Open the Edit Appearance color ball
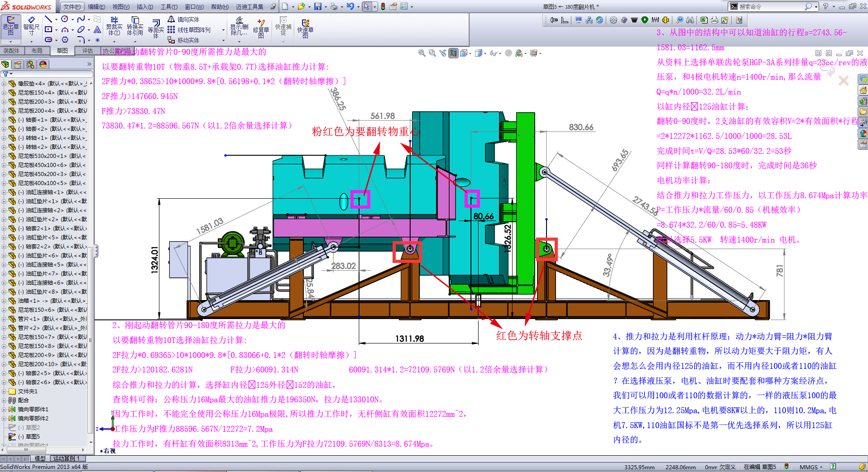868x472 pixels. [518, 53]
